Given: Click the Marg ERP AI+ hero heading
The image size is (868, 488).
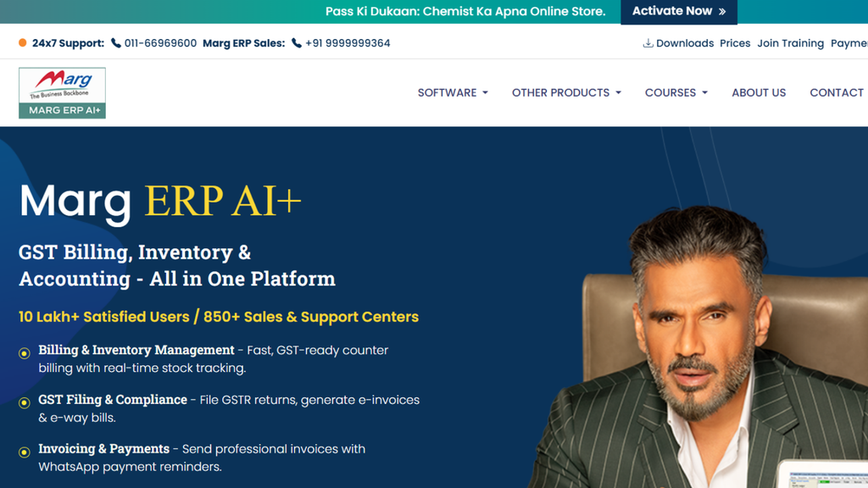Looking at the screenshot, I should pos(160,202).
